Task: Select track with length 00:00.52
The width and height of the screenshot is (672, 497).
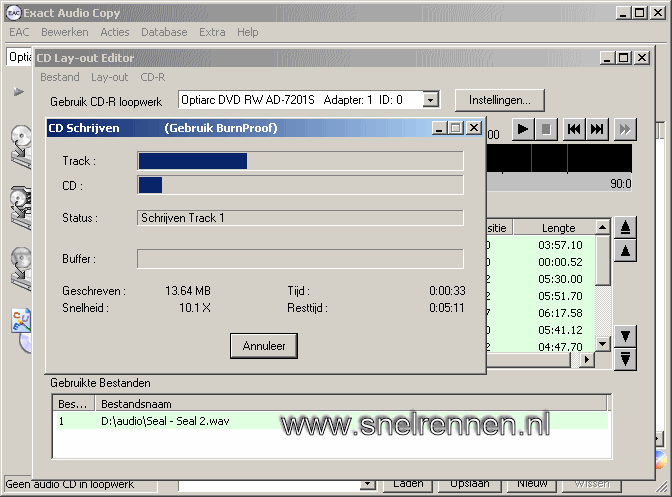Action: [541, 262]
